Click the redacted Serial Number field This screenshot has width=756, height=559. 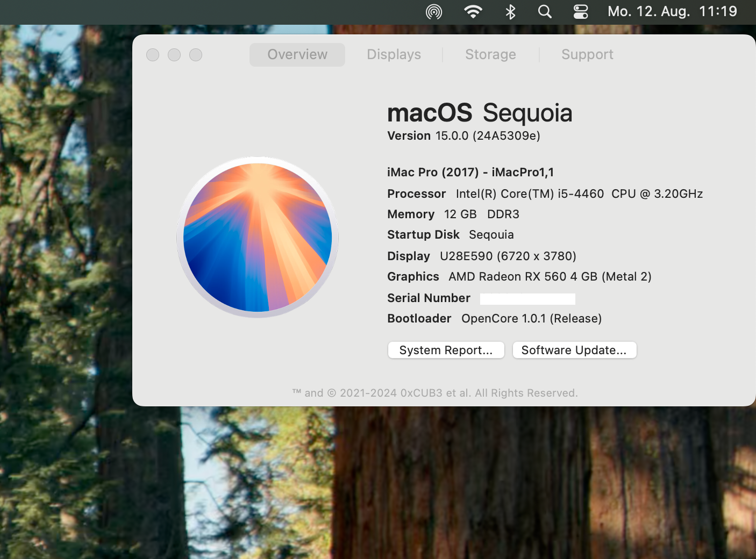click(527, 299)
